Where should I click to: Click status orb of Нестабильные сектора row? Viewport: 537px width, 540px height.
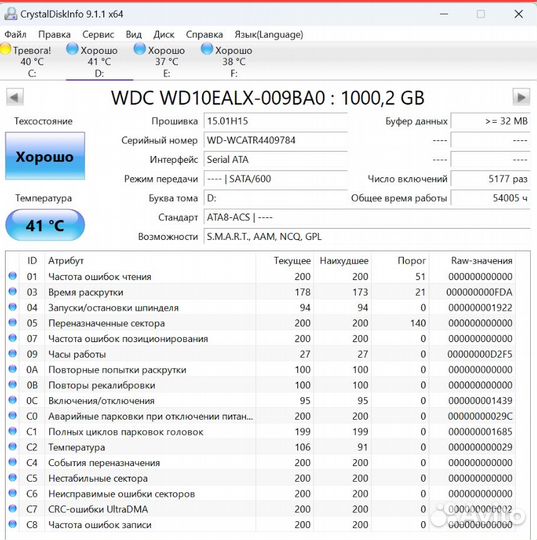pos(13,477)
